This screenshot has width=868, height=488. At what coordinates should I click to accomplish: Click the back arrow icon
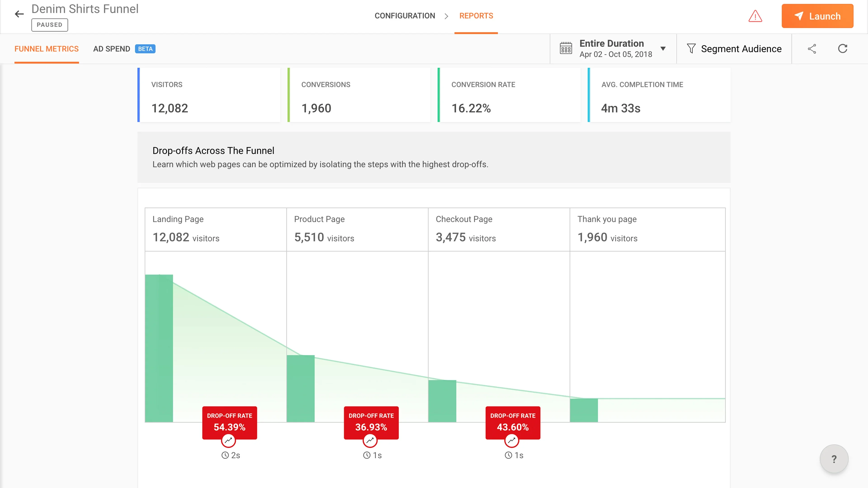(x=19, y=14)
